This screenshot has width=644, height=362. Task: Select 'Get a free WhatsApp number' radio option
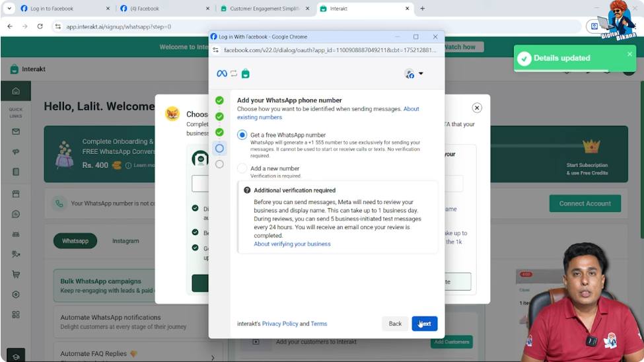(242, 135)
